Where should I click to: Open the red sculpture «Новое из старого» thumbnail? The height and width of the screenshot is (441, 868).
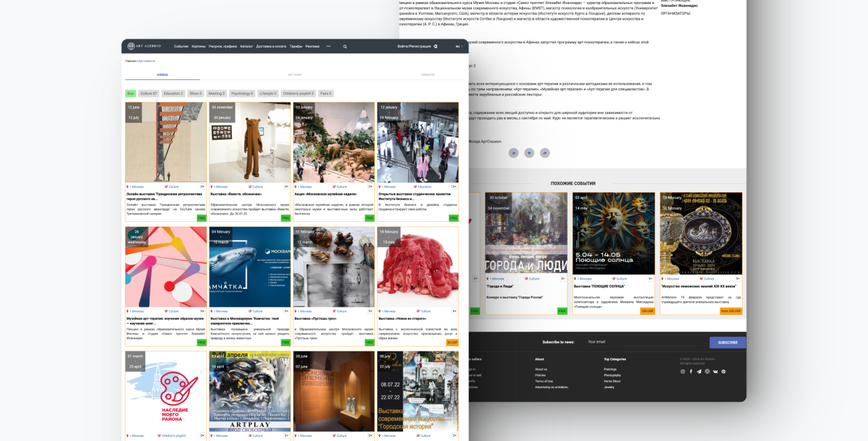(418, 267)
